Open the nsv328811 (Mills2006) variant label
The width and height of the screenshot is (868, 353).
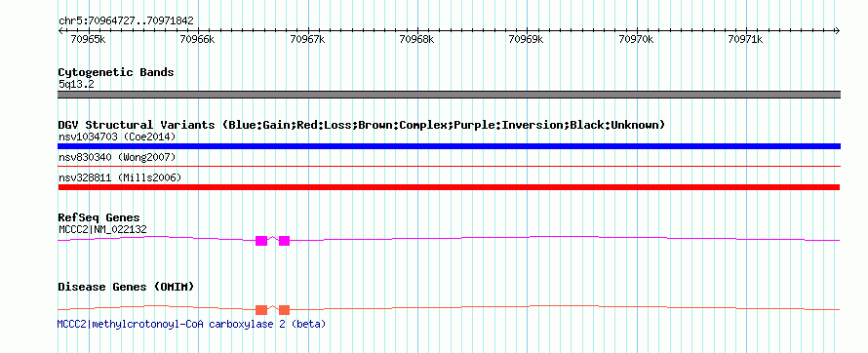120,177
